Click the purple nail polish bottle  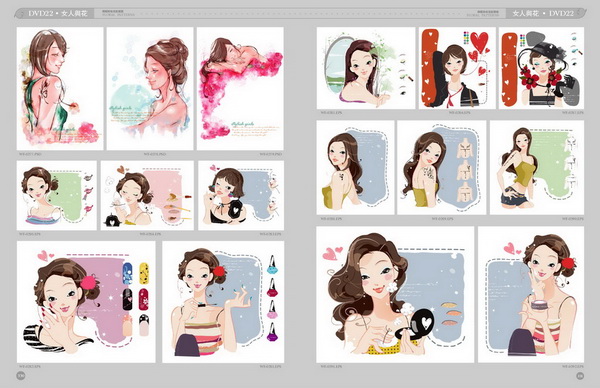tap(272, 332)
